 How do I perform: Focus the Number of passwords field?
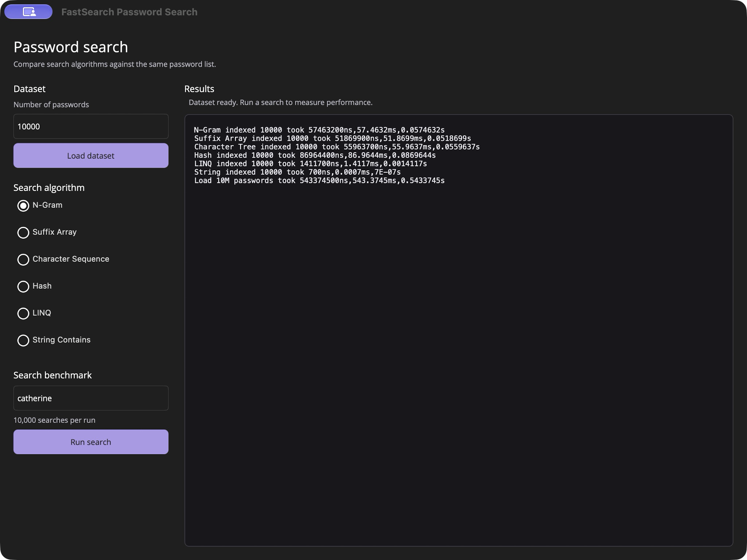(91, 127)
